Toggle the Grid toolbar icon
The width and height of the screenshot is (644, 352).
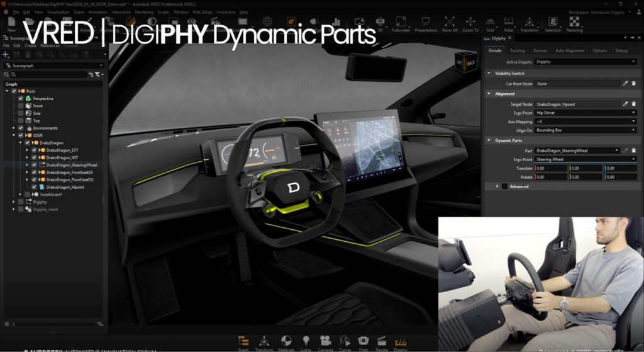[x=490, y=23]
